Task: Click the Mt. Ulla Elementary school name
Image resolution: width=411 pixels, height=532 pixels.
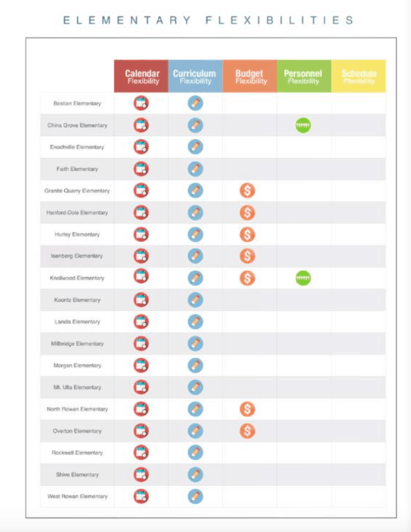Action: [x=77, y=387]
